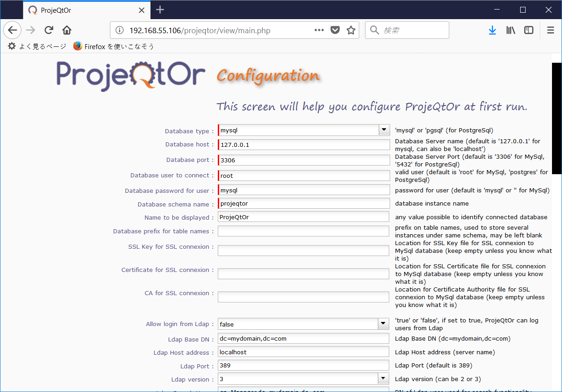The width and height of the screenshot is (562, 392).
Task: Open a new browser tab
Action: [160, 9]
